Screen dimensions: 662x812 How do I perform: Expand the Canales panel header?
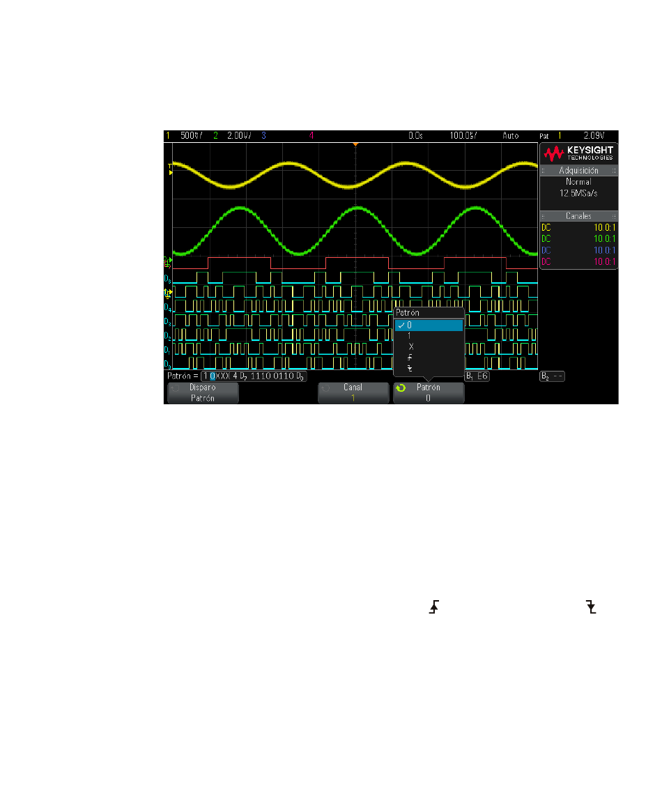pyautogui.click(x=578, y=216)
